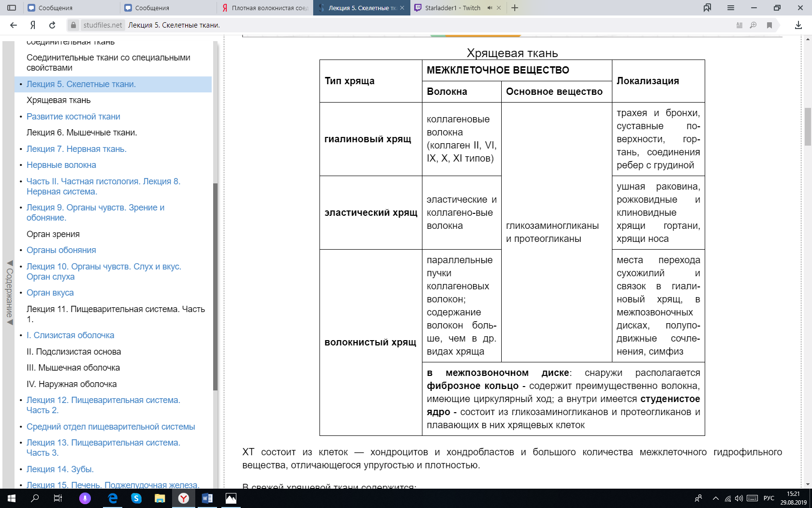Close the Starladder1 - Twitch tab
Image resolution: width=812 pixels, height=508 pixels.
point(499,8)
